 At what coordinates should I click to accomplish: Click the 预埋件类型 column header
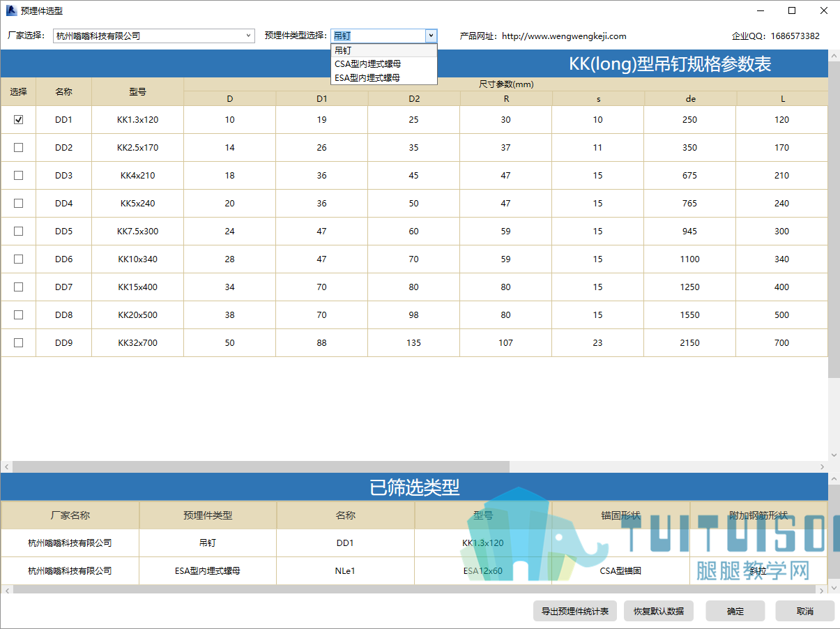coord(208,515)
